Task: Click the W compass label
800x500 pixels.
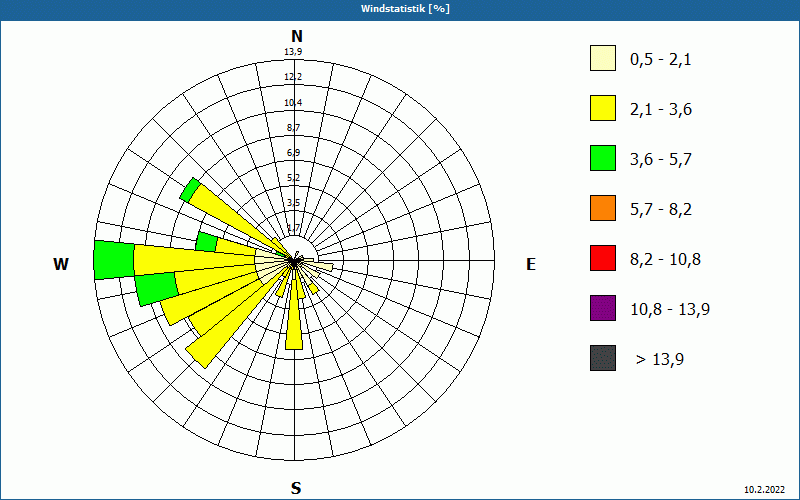Action: (x=61, y=264)
